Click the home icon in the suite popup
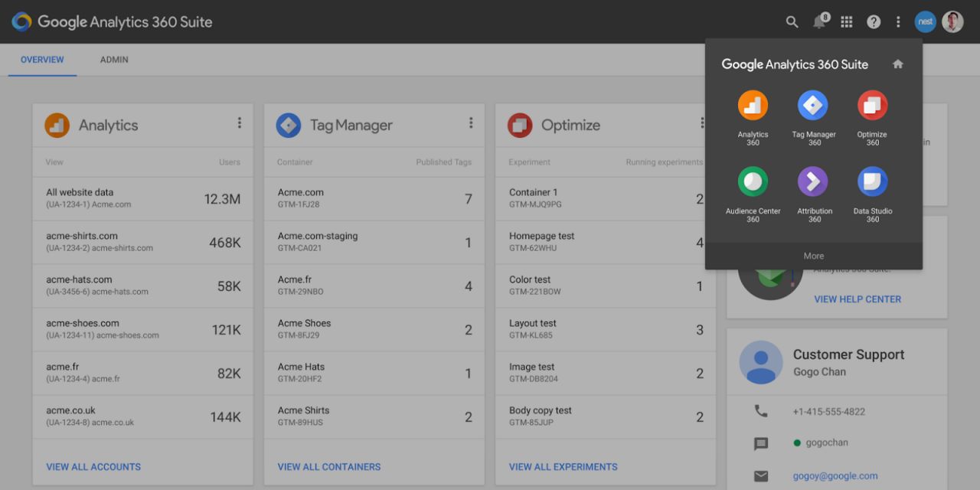This screenshot has width=980, height=490. (x=898, y=64)
